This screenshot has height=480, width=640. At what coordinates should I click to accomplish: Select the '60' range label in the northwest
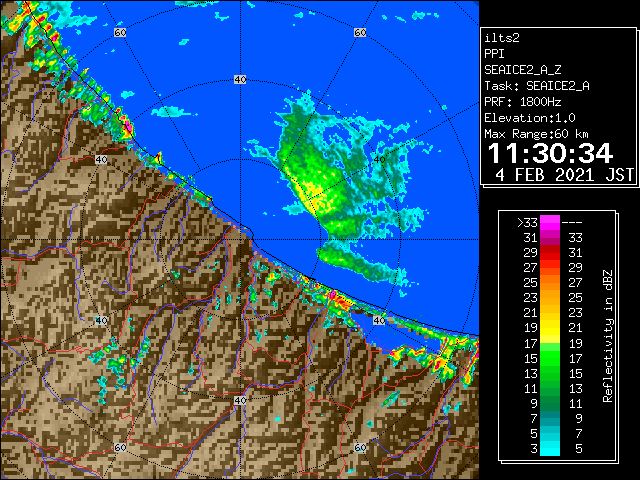120,32
